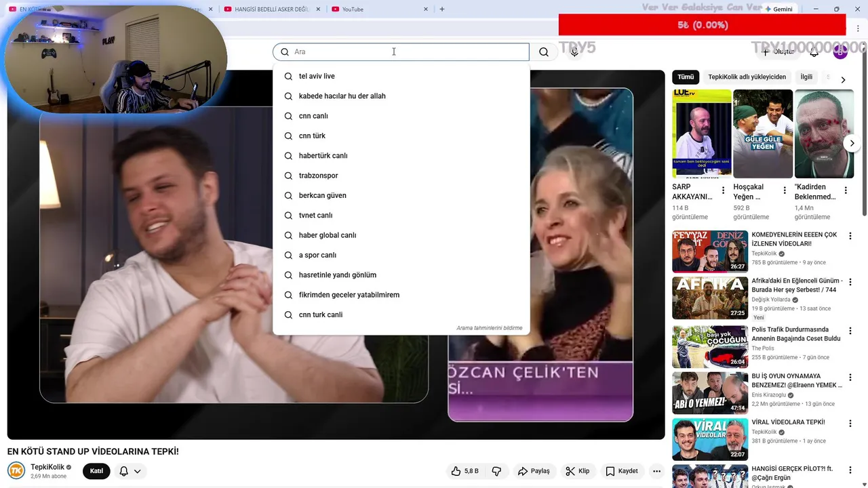The image size is (868, 488).
Task: Activate voice search microphone icon
Action: click(x=574, y=52)
